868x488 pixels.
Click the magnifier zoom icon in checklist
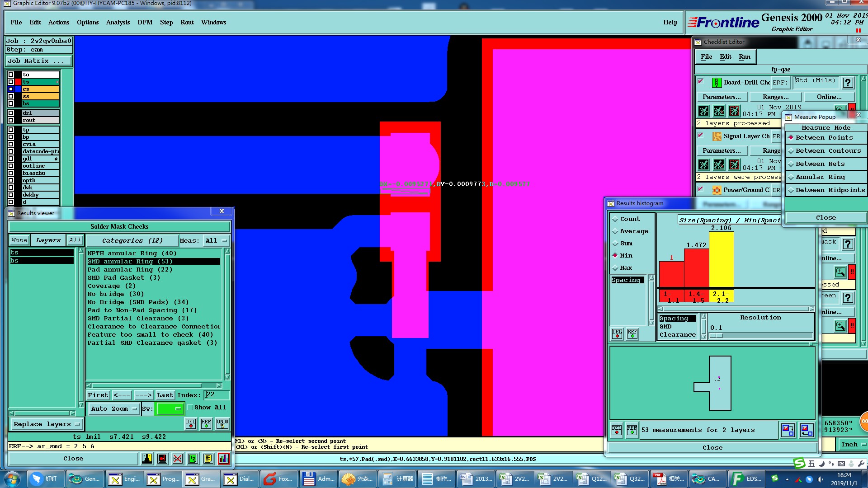pos(840,272)
